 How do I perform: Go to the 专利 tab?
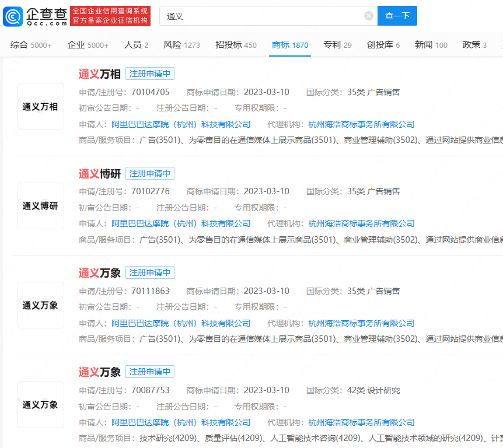337,45
